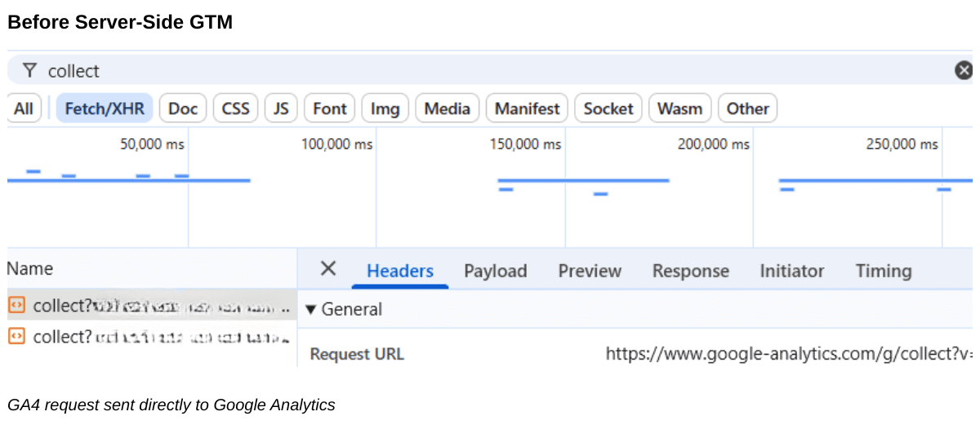
Task: Click the 200,000 ms timeline marker
Action: click(x=714, y=145)
